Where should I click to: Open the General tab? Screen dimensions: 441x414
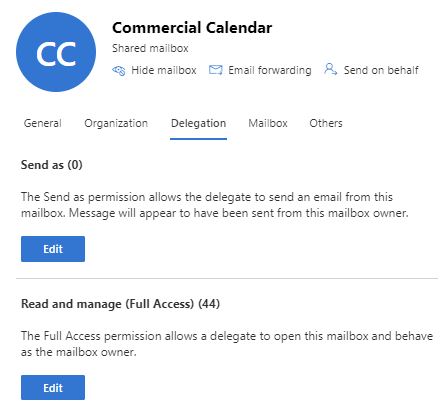pos(43,123)
